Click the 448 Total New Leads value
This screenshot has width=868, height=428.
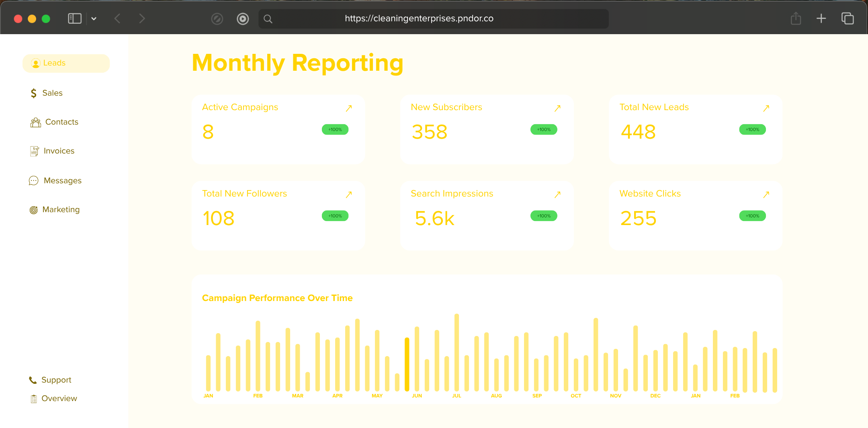coord(638,132)
